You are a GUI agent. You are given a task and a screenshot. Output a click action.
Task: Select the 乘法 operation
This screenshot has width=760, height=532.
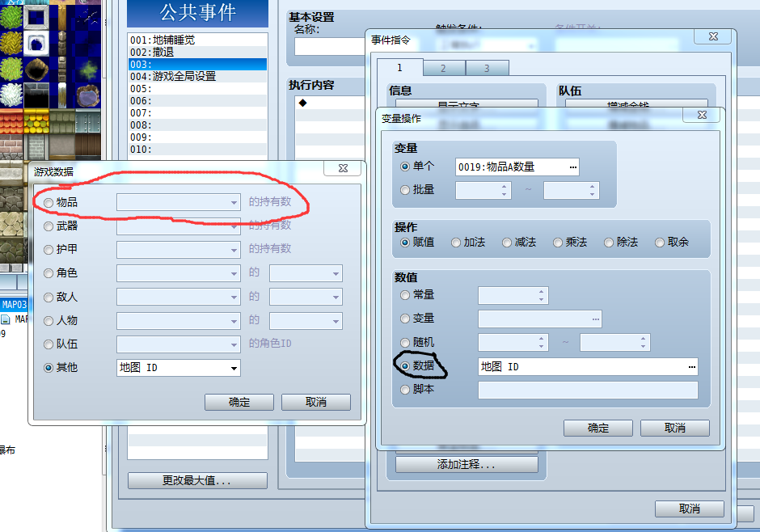point(558,243)
